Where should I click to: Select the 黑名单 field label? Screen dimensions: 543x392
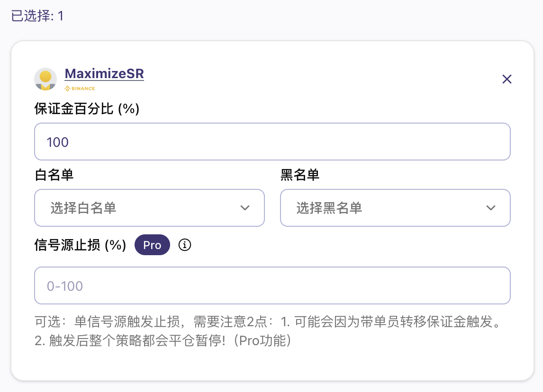(x=299, y=175)
